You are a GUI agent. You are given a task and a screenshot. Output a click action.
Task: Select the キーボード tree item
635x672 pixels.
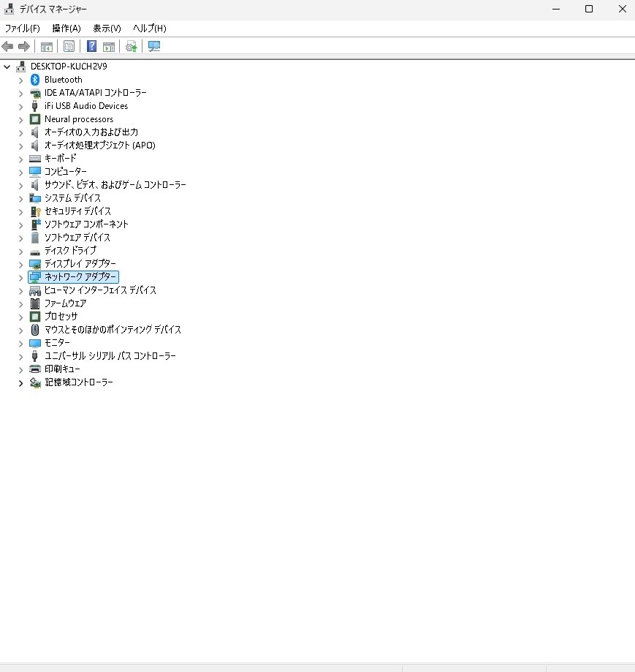pos(60,159)
